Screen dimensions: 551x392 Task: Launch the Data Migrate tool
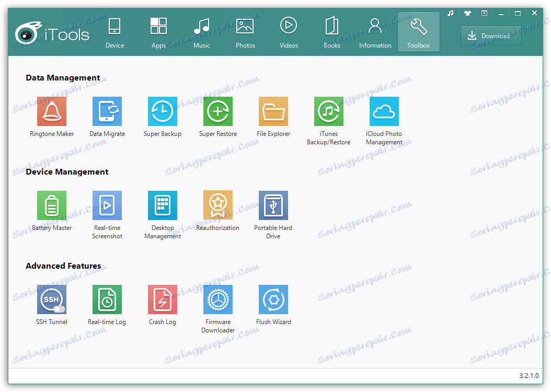(x=107, y=111)
